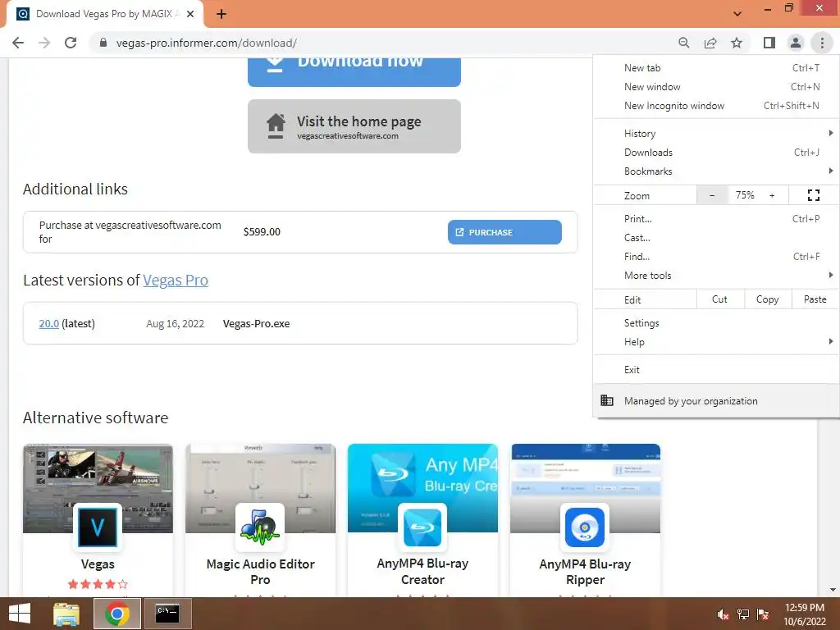Open the Chrome profile avatar icon
This screenshot has height=630, width=840.
[x=796, y=43]
